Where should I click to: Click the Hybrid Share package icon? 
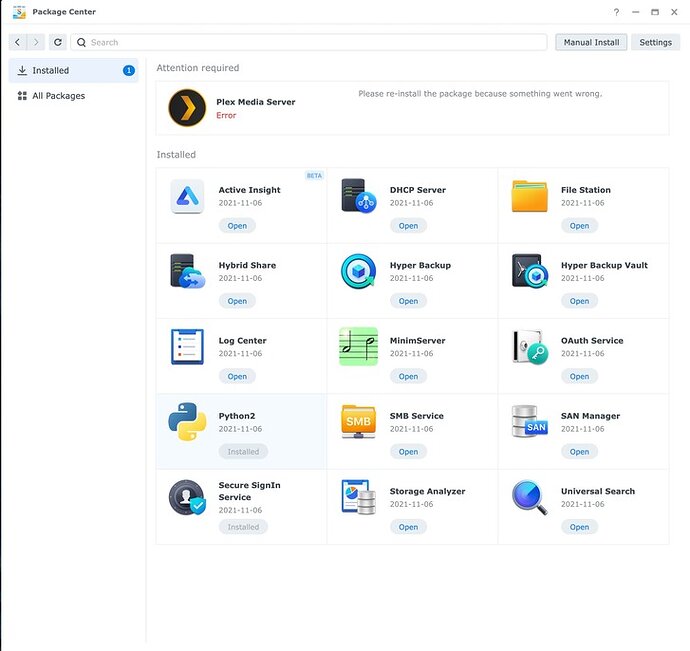pos(187,271)
